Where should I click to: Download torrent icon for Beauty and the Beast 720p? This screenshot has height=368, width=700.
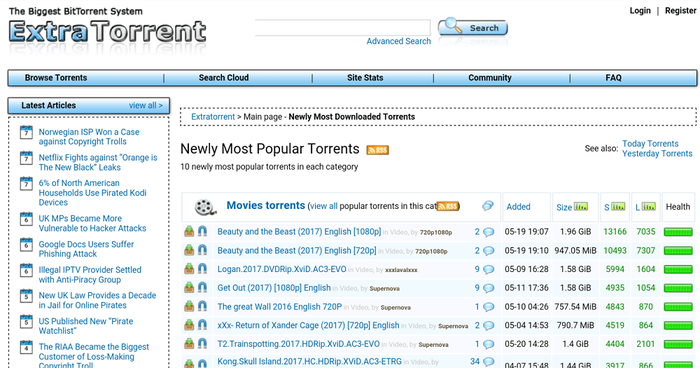coord(189,250)
